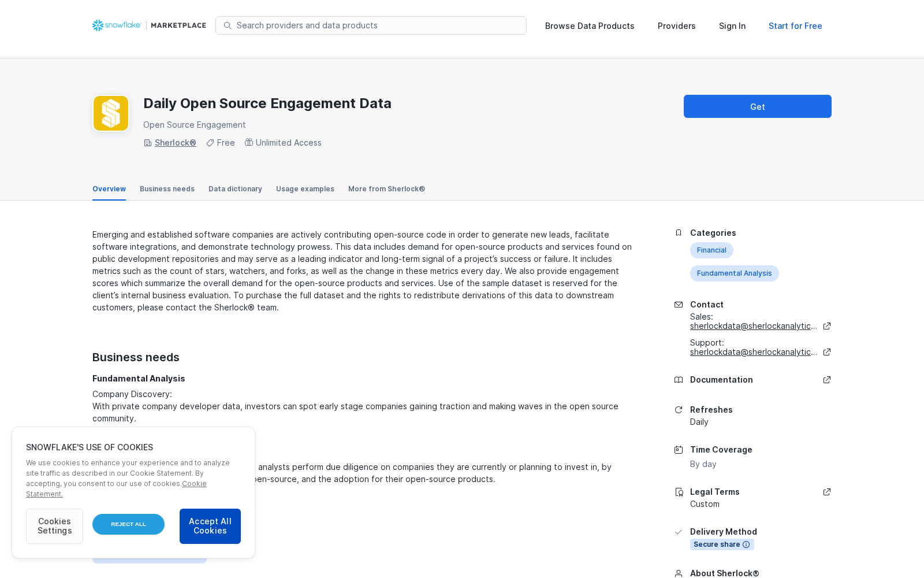Click the Contact envelope icon
This screenshot has height=578, width=924.
679,305
